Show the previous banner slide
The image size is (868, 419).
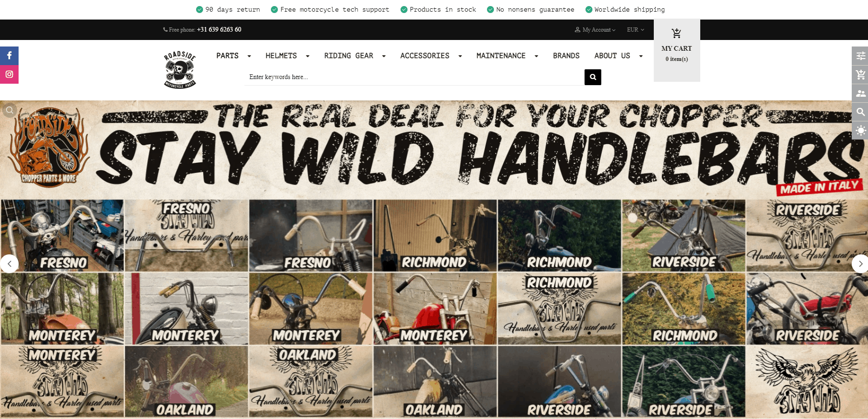click(9, 264)
